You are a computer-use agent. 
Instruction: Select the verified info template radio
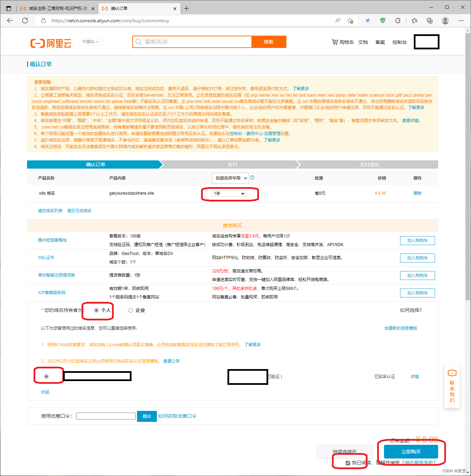47,376
